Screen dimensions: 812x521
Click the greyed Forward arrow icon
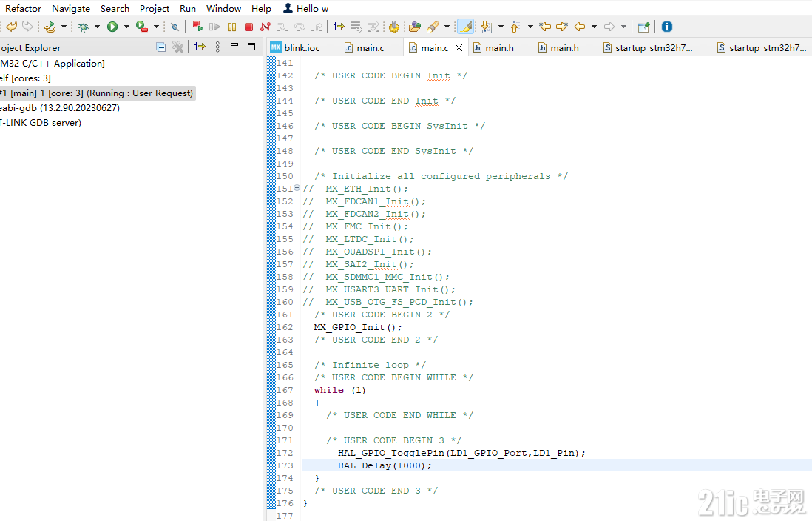coord(609,27)
